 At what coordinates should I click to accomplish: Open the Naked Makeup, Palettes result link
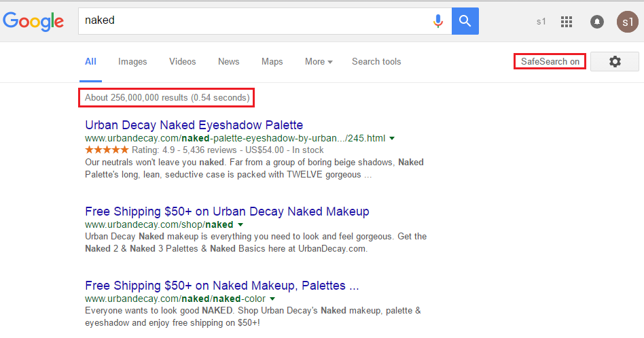click(221, 286)
